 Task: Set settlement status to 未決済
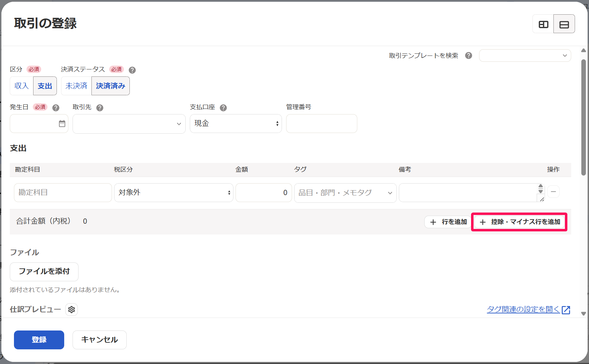coord(76,86)
